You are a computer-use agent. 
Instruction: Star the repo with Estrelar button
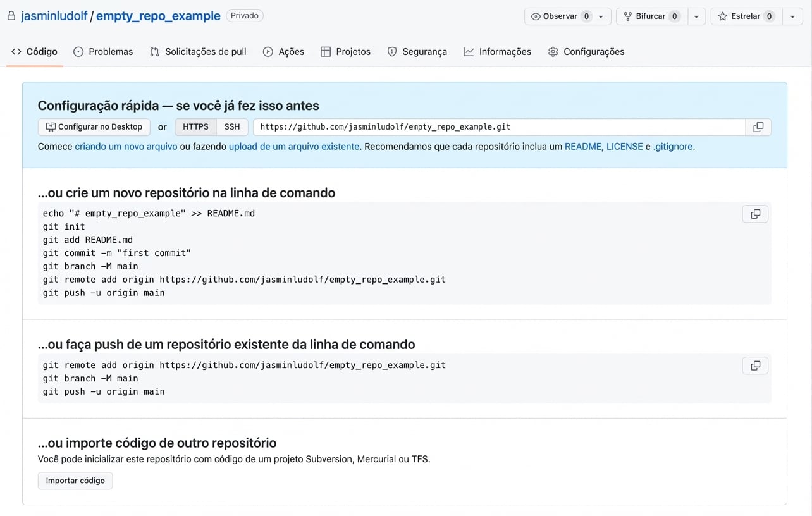pyautogui.click(x=746, y=16)
